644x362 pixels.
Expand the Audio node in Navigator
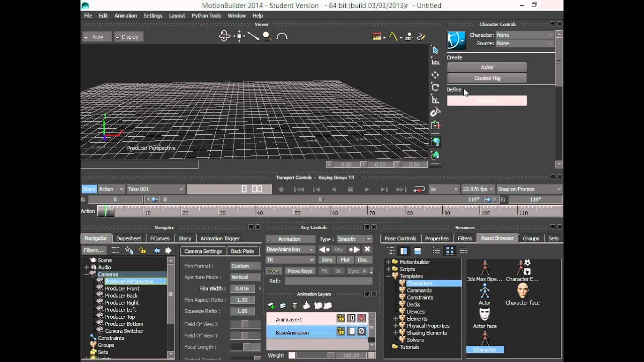pyautogui.click(x=87, y=267)
